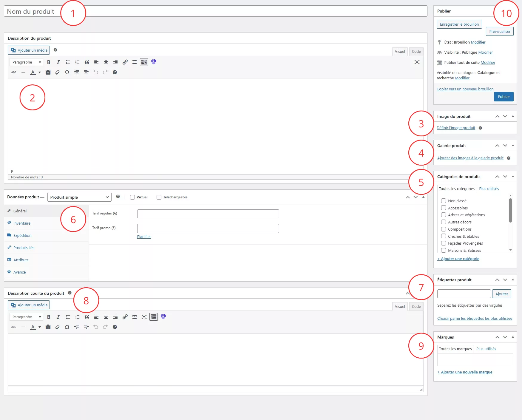Open Paragraphe format dropdown in description editor
This screenshot has width=522, height=420.
[x=26, y=62]
